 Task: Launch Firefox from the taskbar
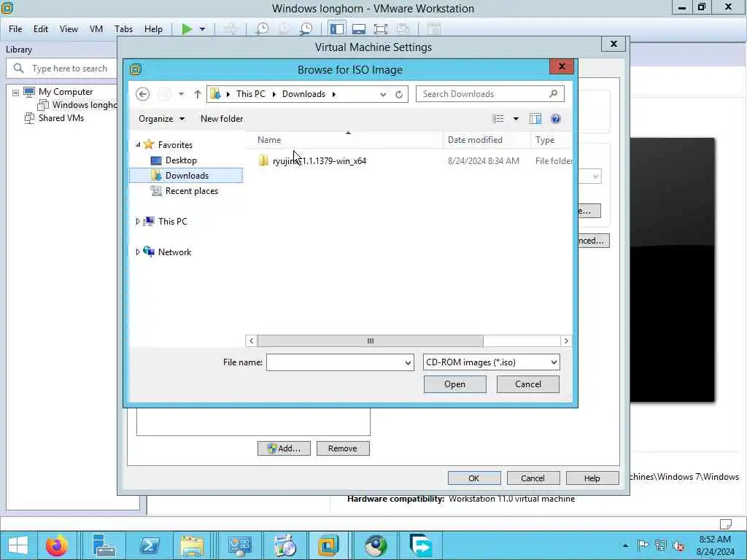click(57, 545)
